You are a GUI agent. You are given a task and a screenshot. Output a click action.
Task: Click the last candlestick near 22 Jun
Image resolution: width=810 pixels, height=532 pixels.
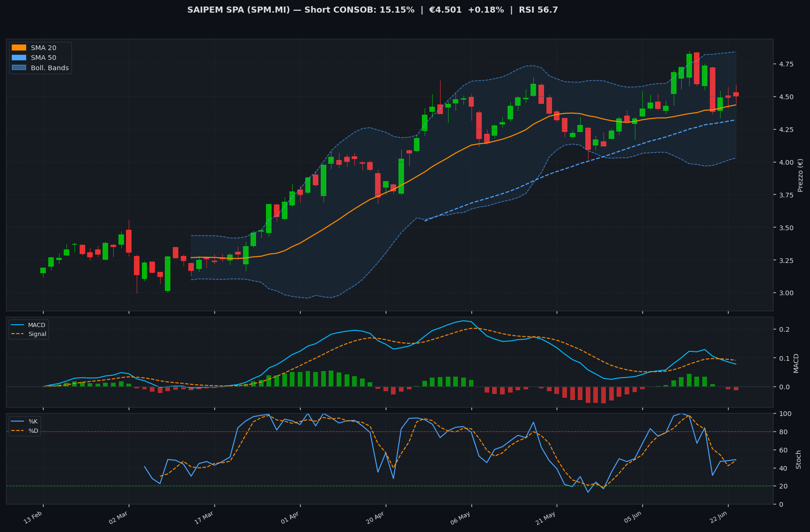(x=736, y=94)
